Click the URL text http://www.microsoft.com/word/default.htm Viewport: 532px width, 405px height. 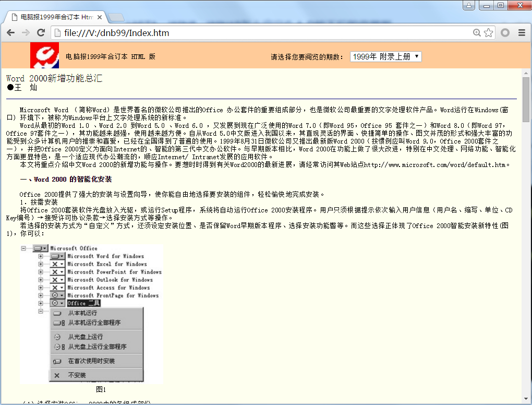pyautogui.click(x=436, y=164)
